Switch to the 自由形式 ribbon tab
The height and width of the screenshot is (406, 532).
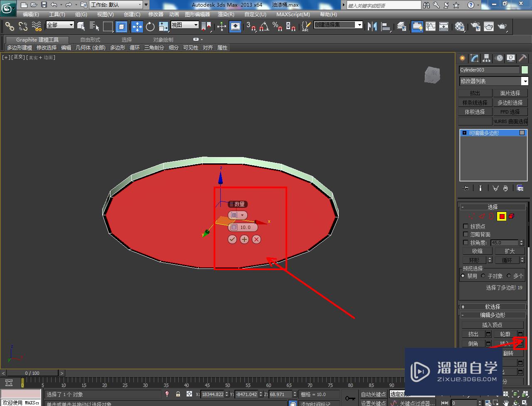click(x=90, y=40)
